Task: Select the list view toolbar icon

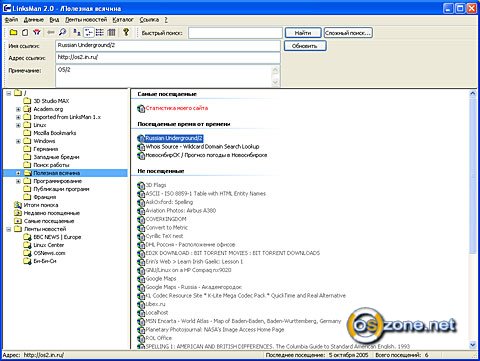Action: 100,32
